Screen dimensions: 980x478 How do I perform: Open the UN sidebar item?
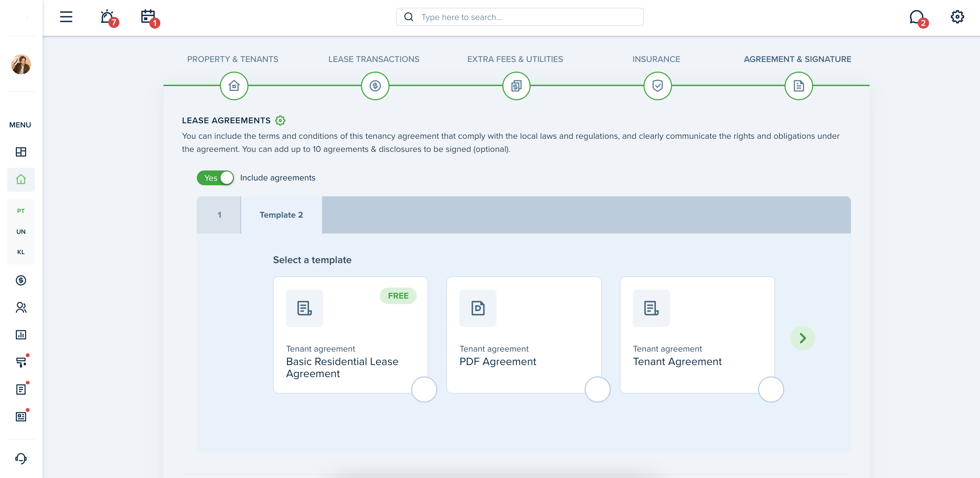[21, 231]
